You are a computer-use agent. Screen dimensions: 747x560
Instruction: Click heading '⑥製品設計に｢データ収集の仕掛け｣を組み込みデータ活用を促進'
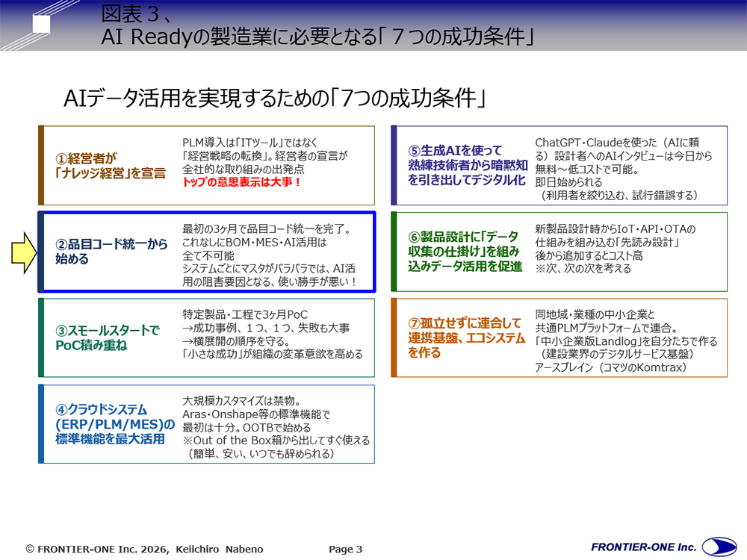[x=465, y=251]
